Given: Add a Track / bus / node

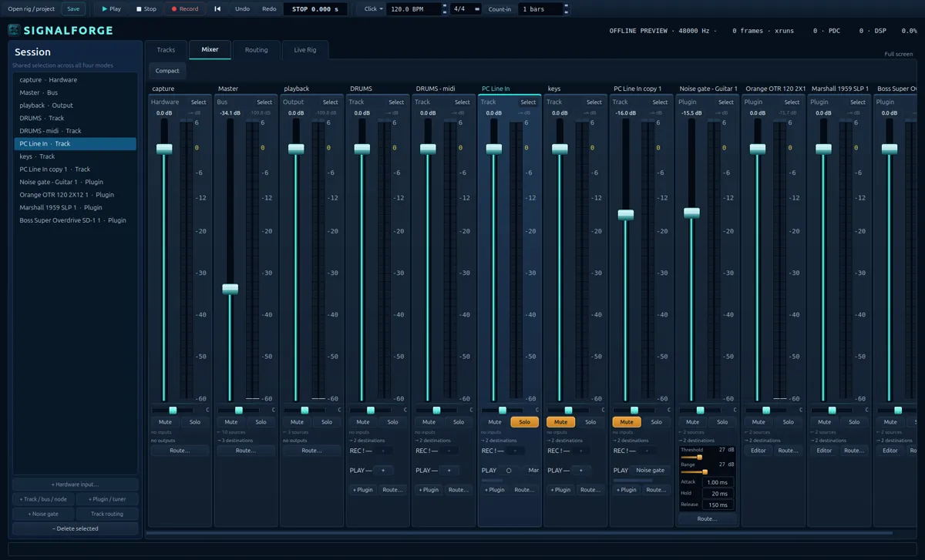Looking at the screenshot, I should pos(43,499).
